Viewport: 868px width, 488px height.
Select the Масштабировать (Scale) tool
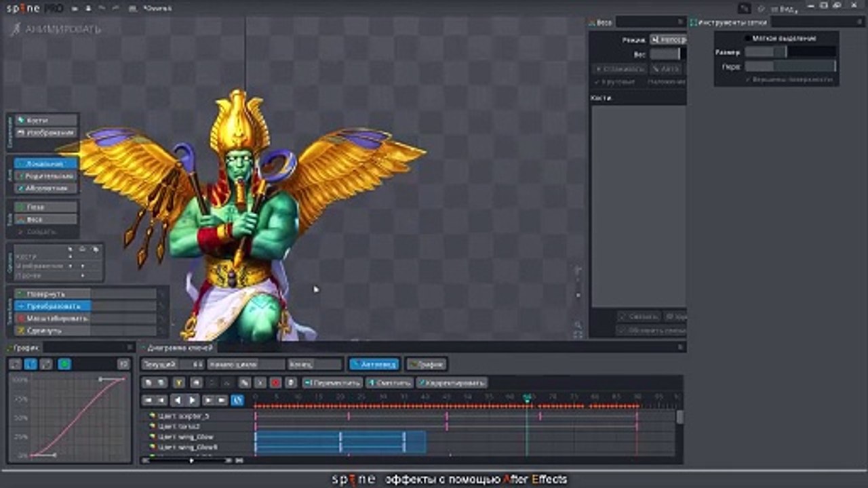click(x=85, y=318)
